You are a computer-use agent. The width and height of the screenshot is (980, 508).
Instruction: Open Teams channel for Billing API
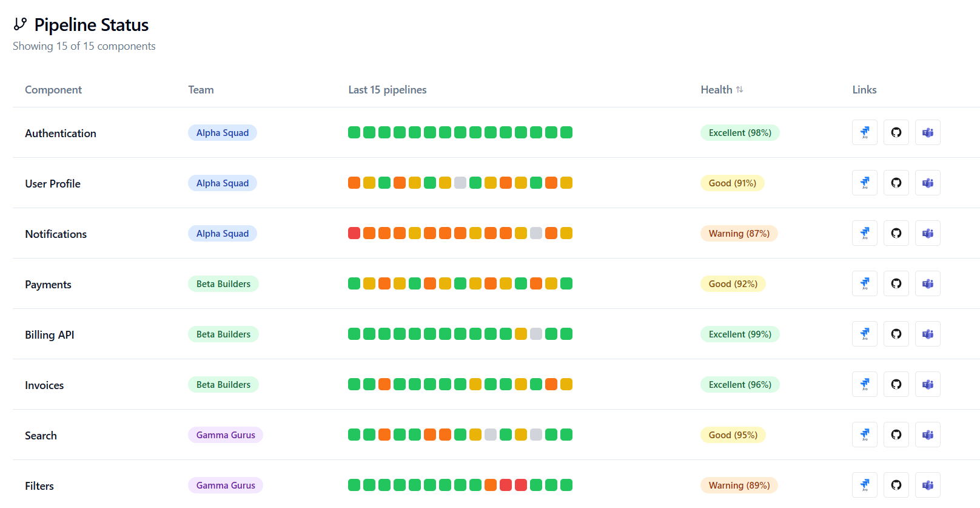(x=928, y=334)
